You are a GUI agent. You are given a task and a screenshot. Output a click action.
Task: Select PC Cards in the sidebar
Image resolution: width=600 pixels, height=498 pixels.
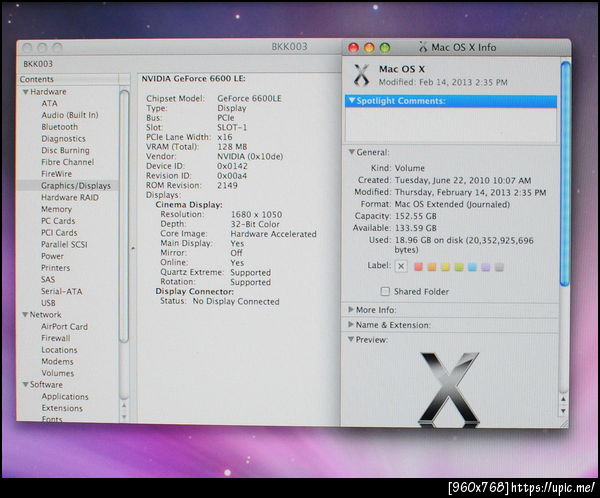(58, 221)
